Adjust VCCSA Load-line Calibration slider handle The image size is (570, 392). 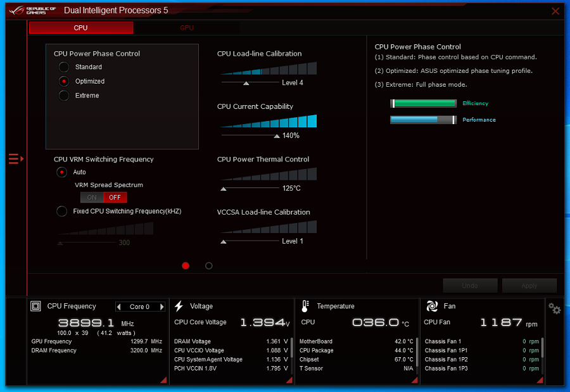click(224, 242)
